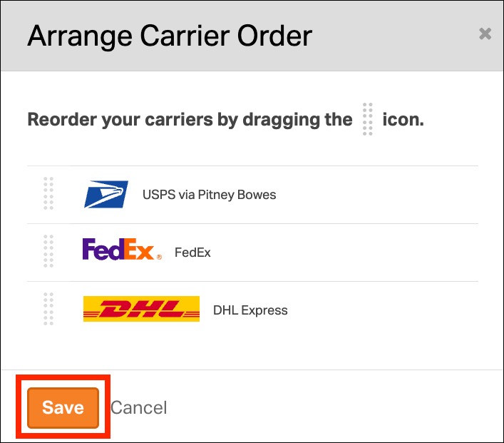
Task: Click the yellow DHL logo
Action: coord(141,310)
